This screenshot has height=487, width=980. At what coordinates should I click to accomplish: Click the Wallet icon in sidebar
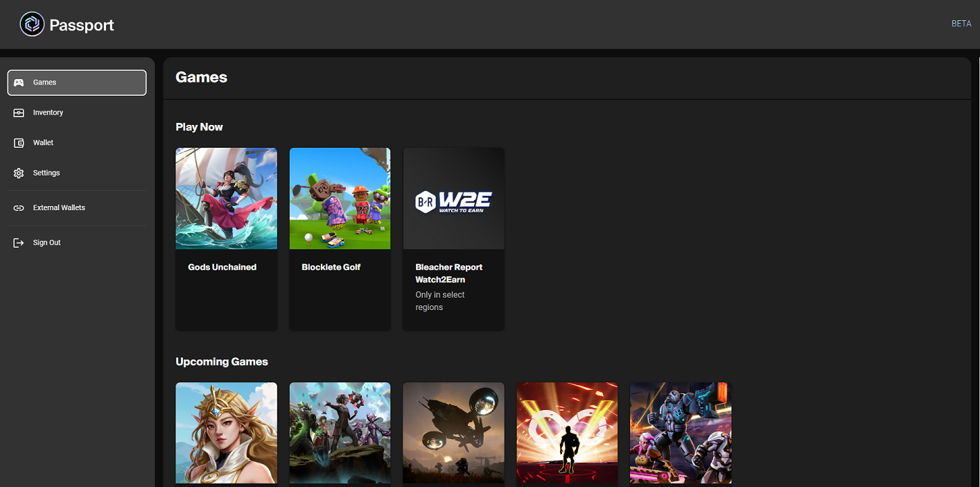pos(19,143)
